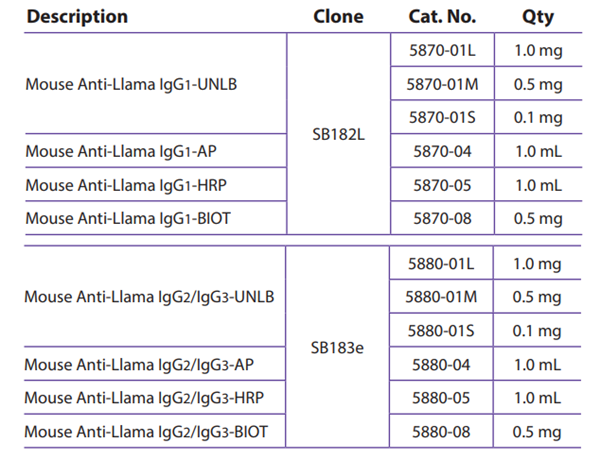Click catalog number 5880-01L
Viewport: 600px width, 459px height.
[x=441, y=263]
